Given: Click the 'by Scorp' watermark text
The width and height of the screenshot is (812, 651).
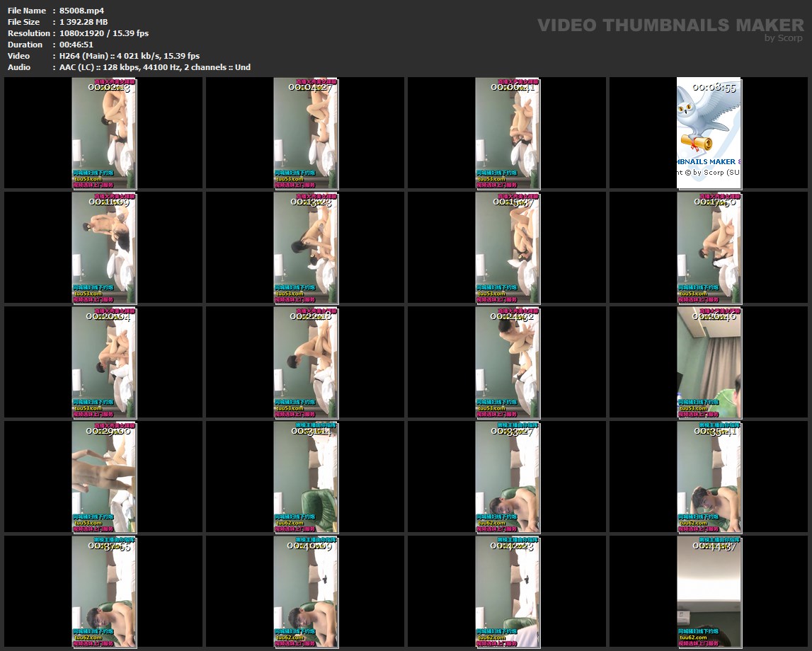Looking at the screenshot, I should point(784,38).
